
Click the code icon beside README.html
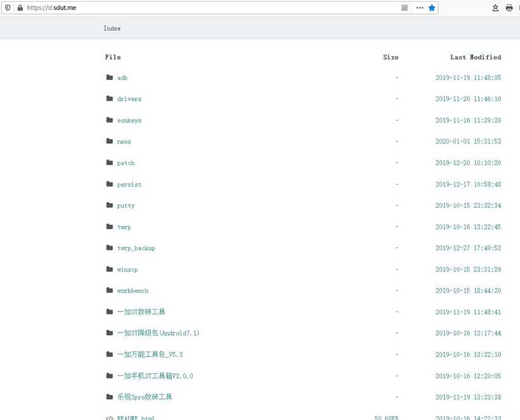(x=110, y=417)
